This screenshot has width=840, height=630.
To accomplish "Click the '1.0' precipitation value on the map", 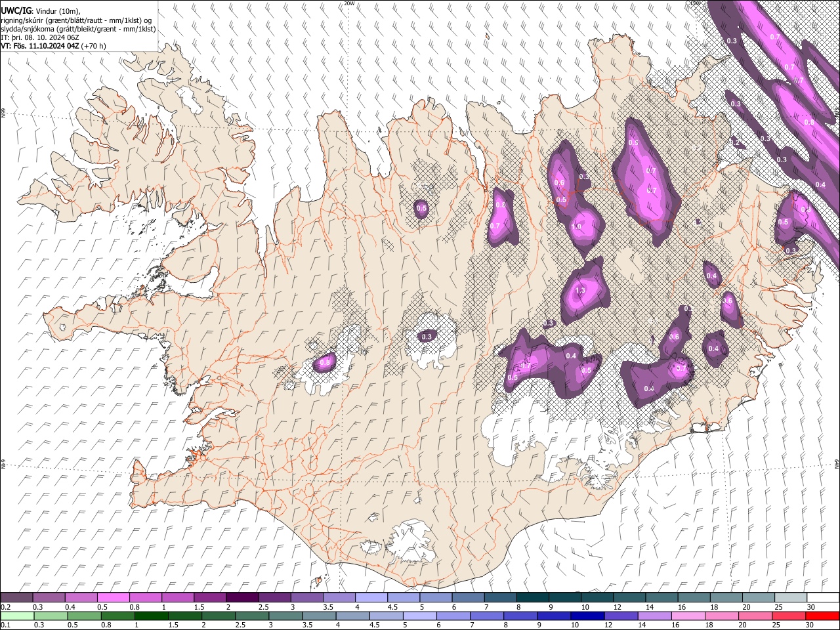I will coord(577,226).
